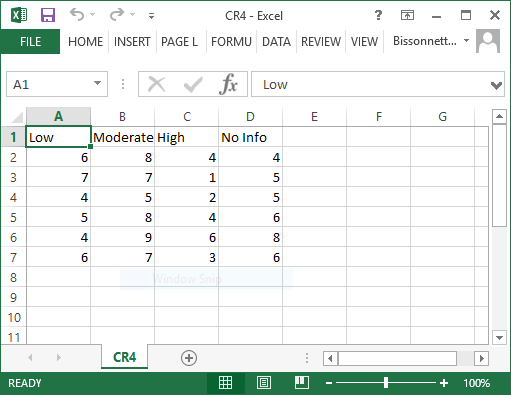Select column D header
Viewport: 511px width, 395px height.
pos(250,117)
